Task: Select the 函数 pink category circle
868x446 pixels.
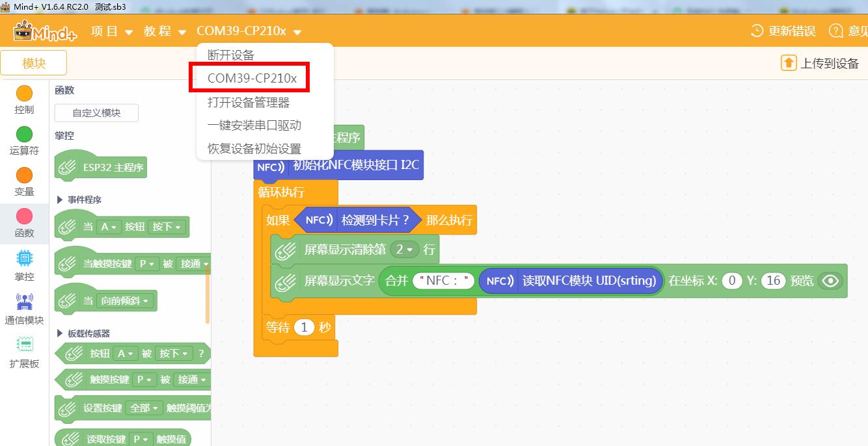Action: click(x=24, y=216)
